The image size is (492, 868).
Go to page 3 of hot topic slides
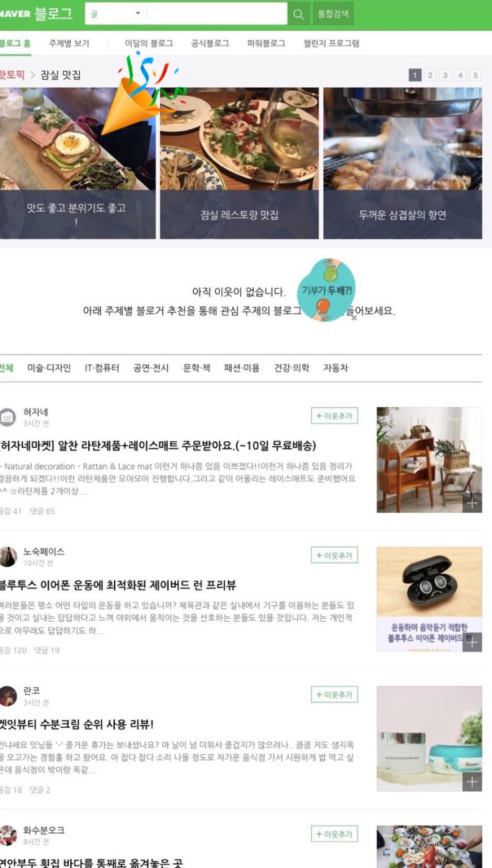point(445,76)
